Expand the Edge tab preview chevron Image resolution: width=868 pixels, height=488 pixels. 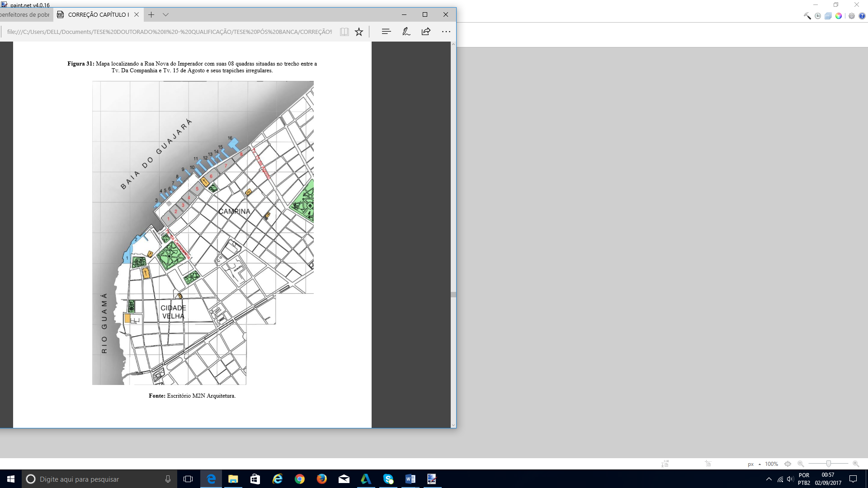(166, 14)
